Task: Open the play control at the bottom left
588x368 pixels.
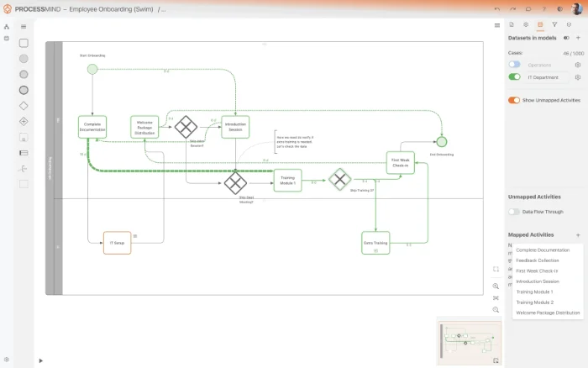Action: point(40,360)
